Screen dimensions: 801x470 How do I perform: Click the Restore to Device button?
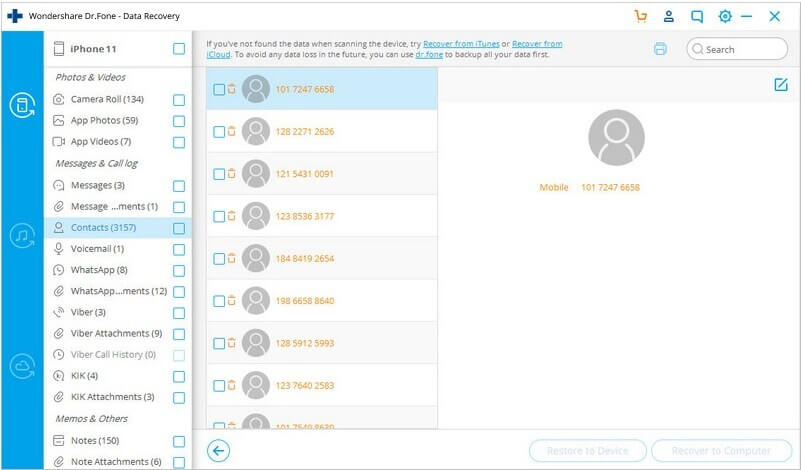(x=587, y=451)
